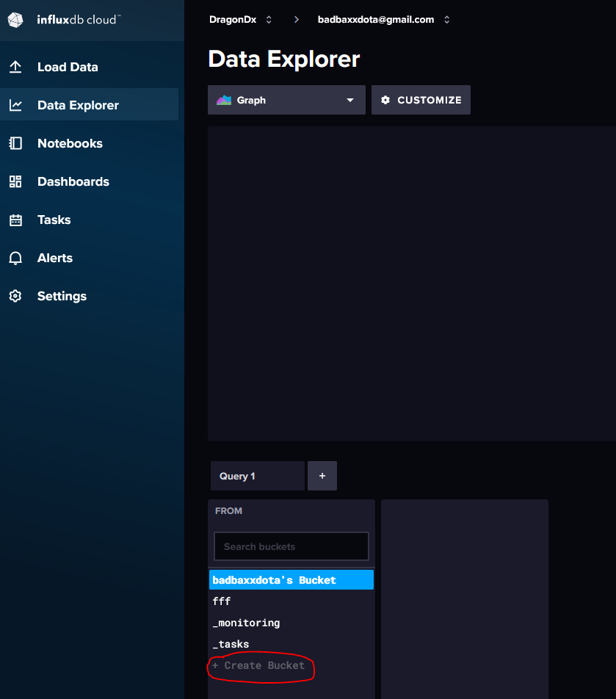This screenshot has width=616, height=699.
Task: Click the Graph visualization type icon
Action: [224, 100]
